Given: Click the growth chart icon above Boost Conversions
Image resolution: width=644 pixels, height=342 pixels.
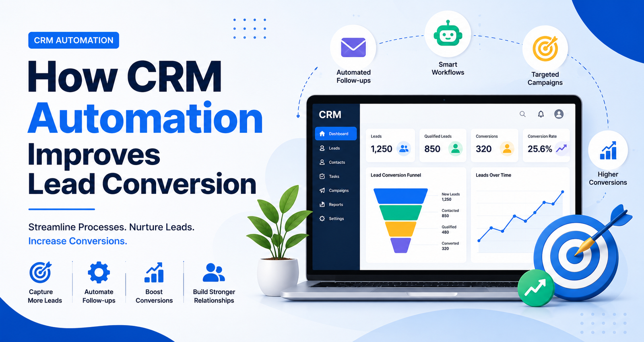Looking at the screenshot, I should pos(154,272).
